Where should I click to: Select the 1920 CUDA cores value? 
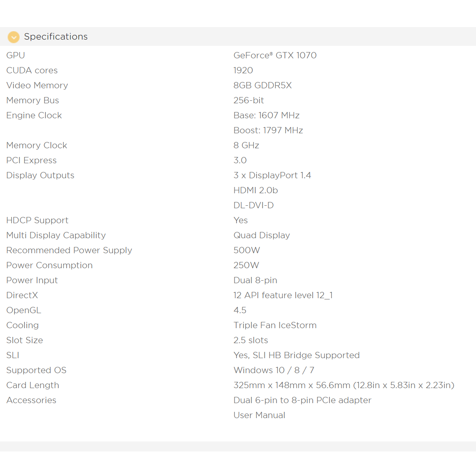point(243,70)
